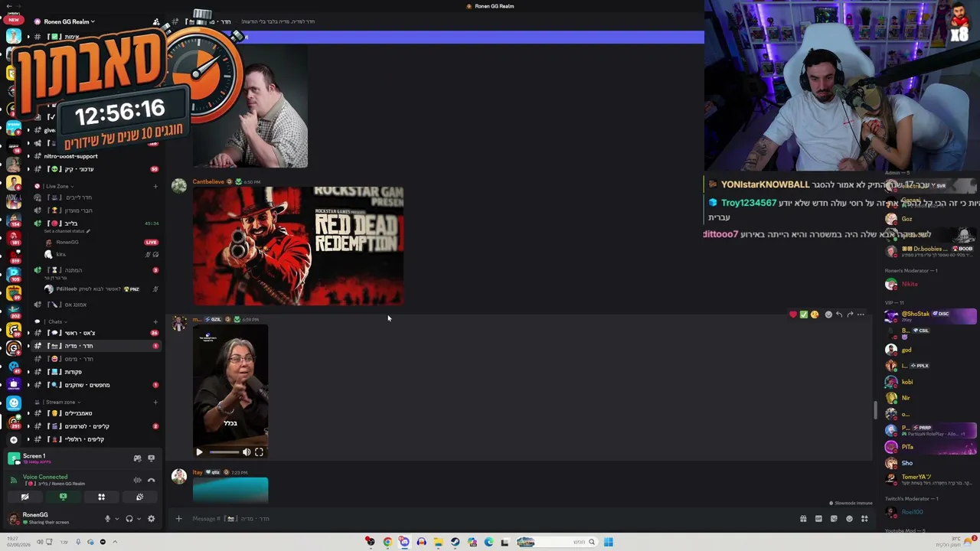Open headphone output options arrow

(x=139, y=519)
